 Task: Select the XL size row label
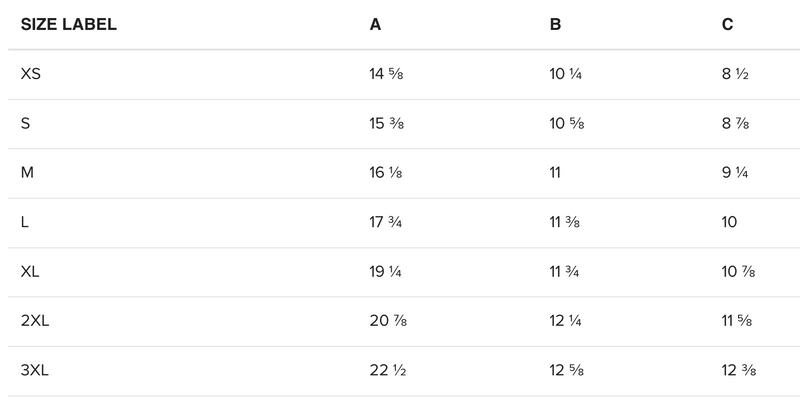tap(31, 272)
